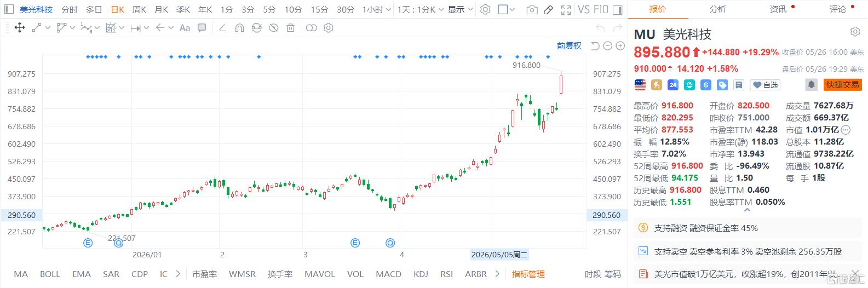This screenshot has height=288, width=868.
Task: Enter fullscreen chart mode
Action: coord(566,10)
